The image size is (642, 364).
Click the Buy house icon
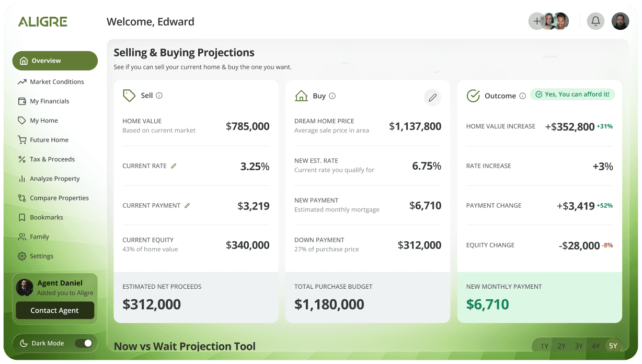301,96
